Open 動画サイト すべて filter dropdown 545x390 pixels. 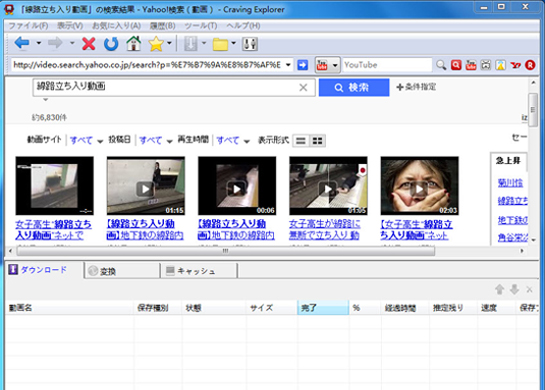[x=86, y=141]
